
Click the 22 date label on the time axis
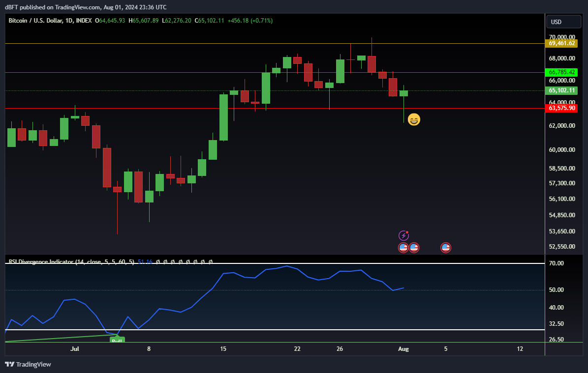coord(297,349)
